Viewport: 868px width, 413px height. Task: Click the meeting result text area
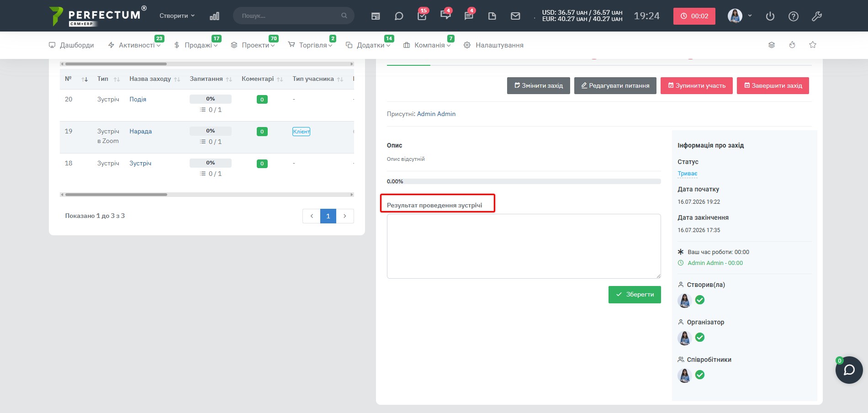click(524, 246)
